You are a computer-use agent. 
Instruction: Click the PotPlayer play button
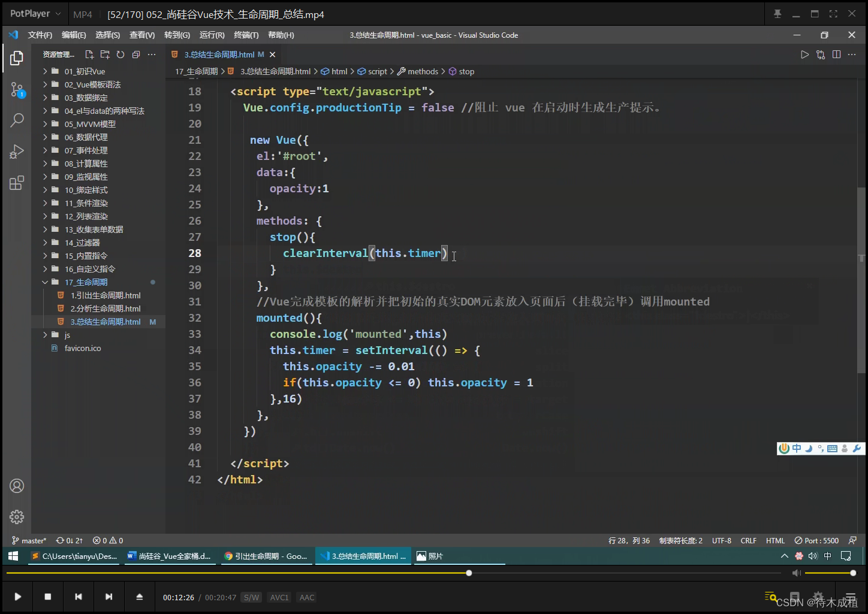18,597
